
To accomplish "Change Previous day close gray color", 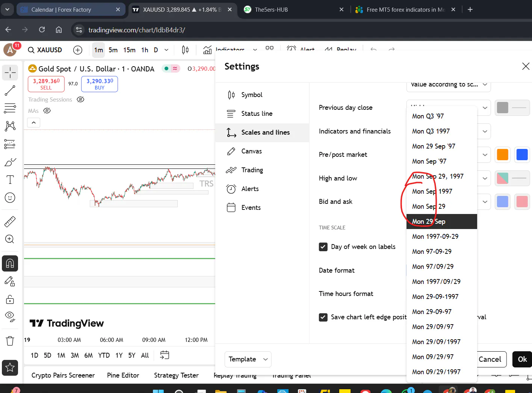I will (x=502, y=108).
